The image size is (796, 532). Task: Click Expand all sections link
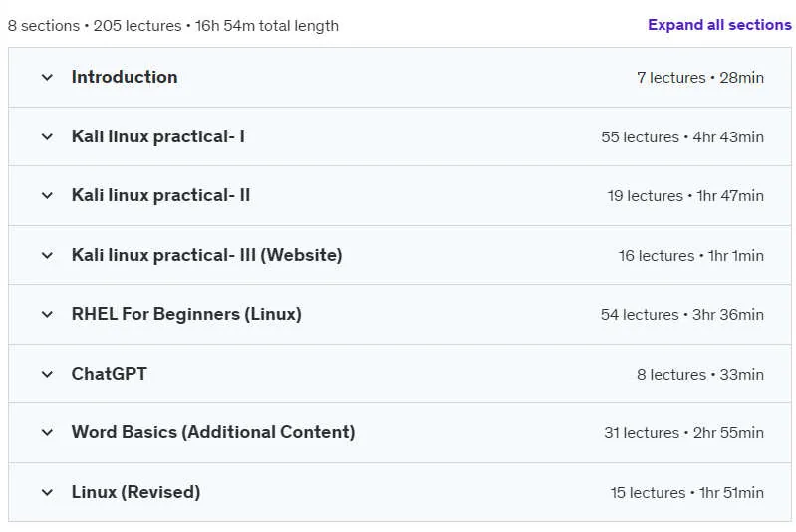tap(719, 25)
